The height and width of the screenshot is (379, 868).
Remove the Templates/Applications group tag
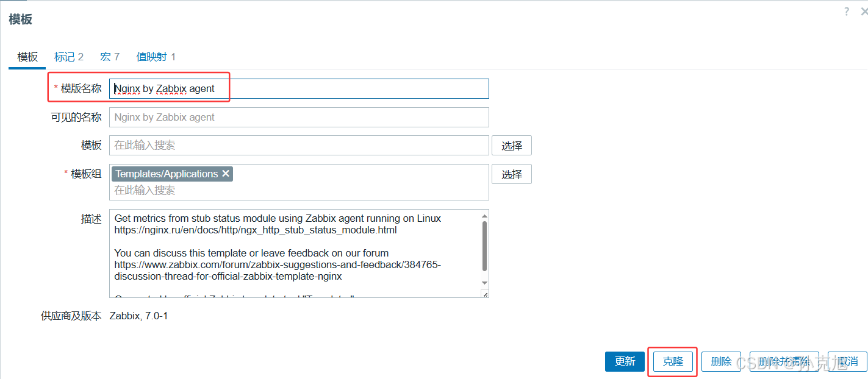(225, 174)
